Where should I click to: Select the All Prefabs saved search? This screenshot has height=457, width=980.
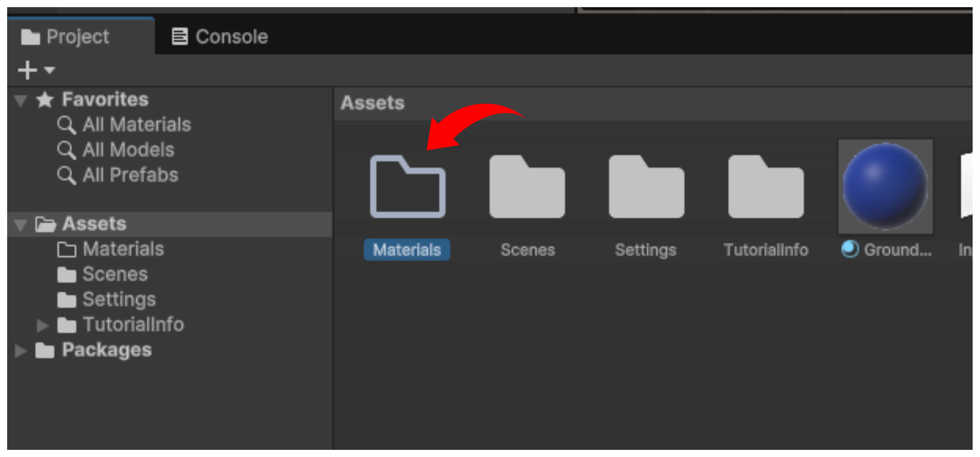(130, 175)
